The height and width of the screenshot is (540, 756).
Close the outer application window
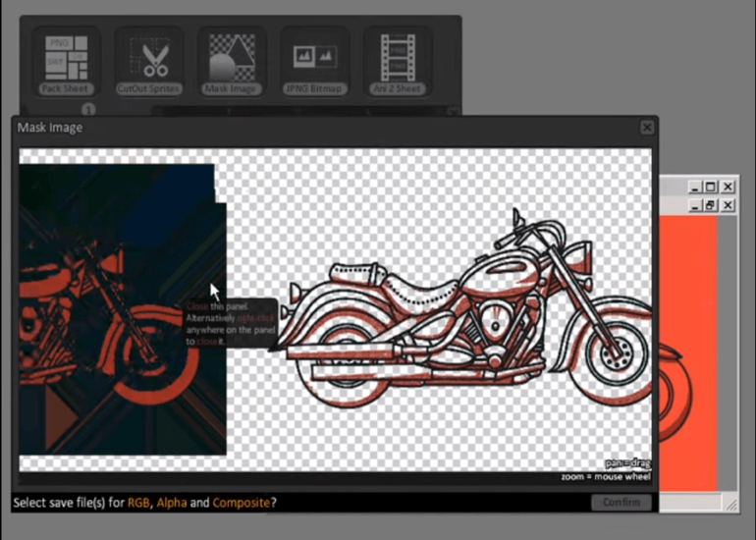tap(728, 187)
